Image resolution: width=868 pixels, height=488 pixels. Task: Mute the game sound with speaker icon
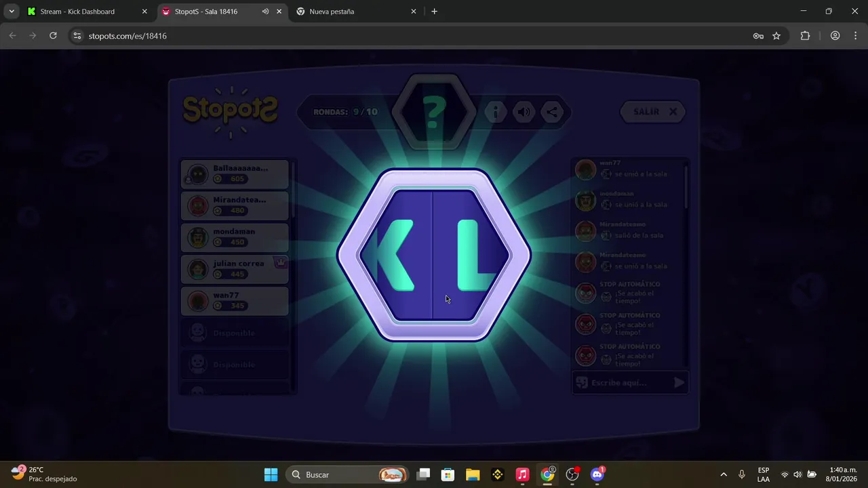[x=524, y=113]
